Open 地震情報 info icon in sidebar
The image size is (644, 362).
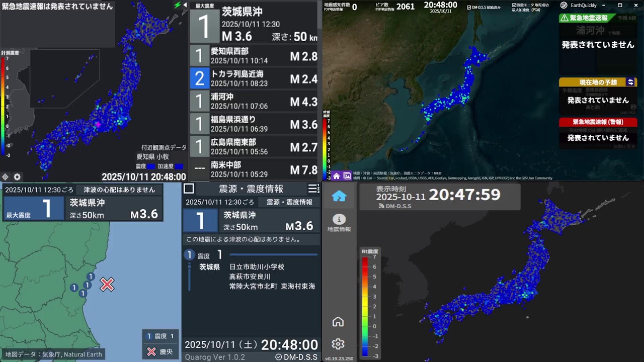tap(339, 223)
